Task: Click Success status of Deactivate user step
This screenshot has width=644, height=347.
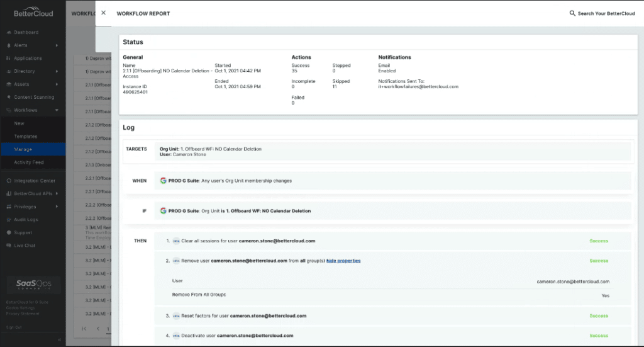Action: point(599,336)
